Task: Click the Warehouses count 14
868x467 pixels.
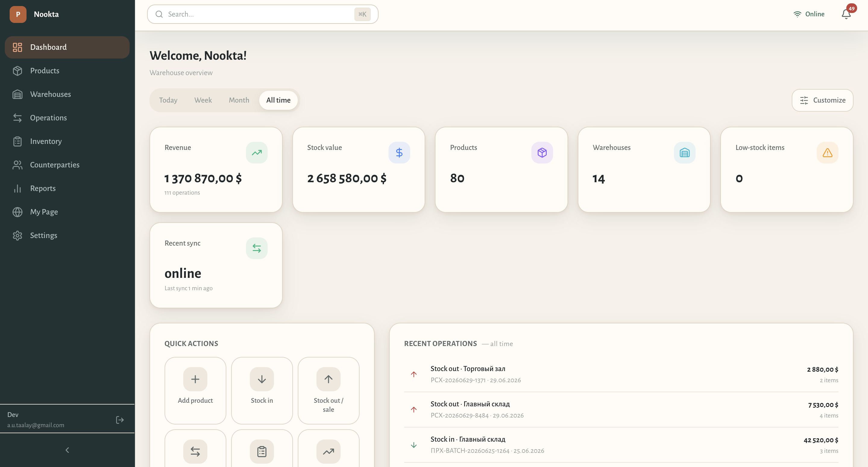Action: click(x=599, y=178)
